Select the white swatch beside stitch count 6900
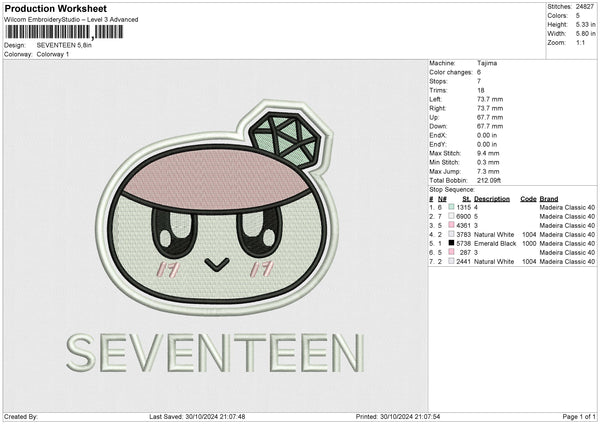Screen dimensions: 600x424 click(452, 216)
